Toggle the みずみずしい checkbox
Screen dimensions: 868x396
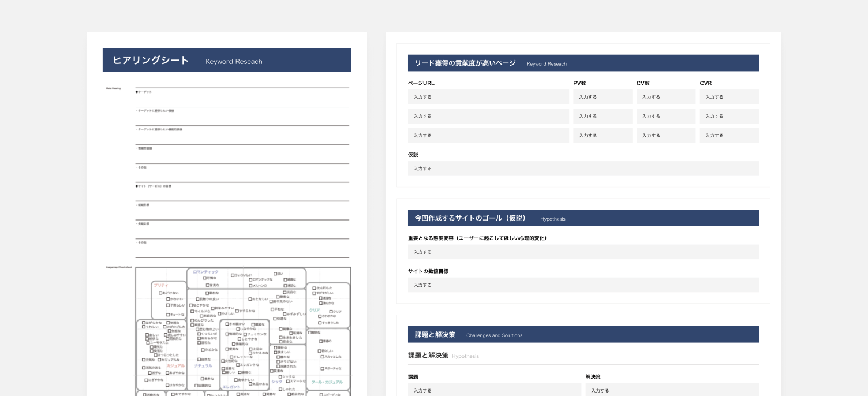[285, 314]
